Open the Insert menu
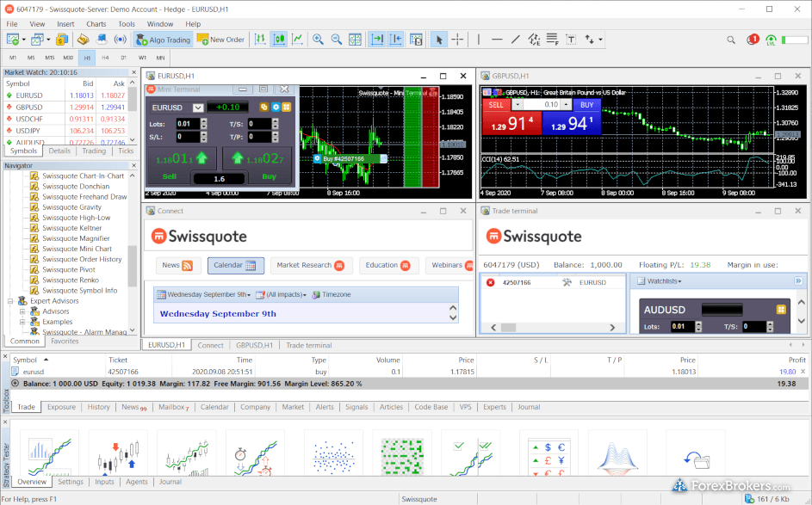 pyautogui.click(x=65, y=24)
